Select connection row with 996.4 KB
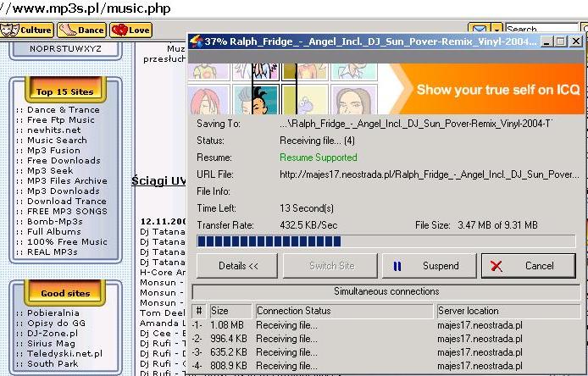This screenshot has width=588, height=376. (386, 339)
